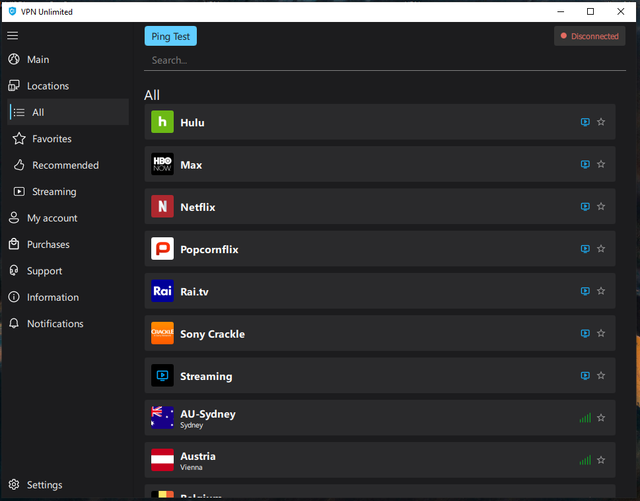Select the Popcornflix server name
This screenshot has width=640, height=501.
(x=209, y=249)
